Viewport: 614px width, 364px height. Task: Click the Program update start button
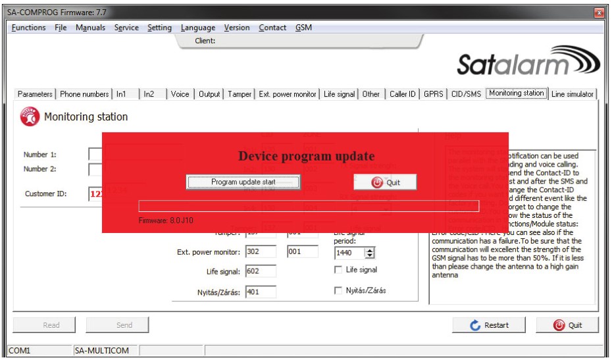click(x=243, y=182)
